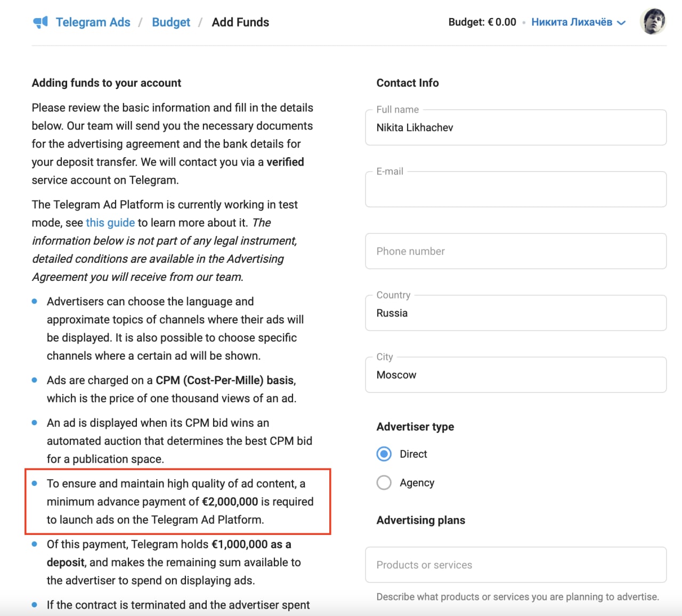The image size is (682, 616).
Task: Open the 'this guide' link
Action: [x=110, y=223]
